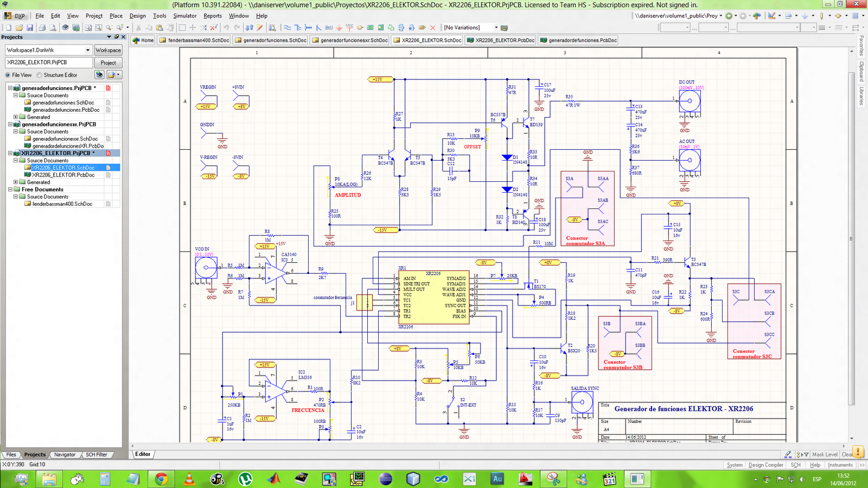Screen dimensions: 868x488
Task: Expand Generated folder under XR2206_ELEKTOR project
Action: click(16, 182)
